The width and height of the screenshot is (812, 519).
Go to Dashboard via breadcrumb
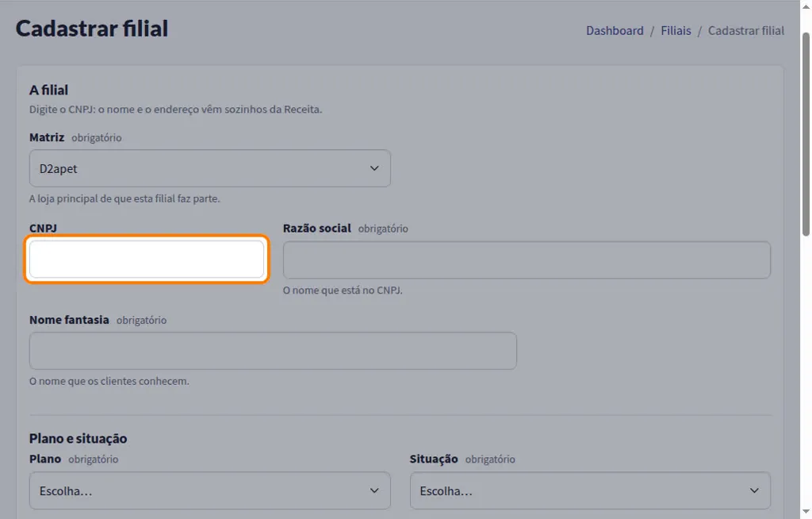tap(615, 31)
